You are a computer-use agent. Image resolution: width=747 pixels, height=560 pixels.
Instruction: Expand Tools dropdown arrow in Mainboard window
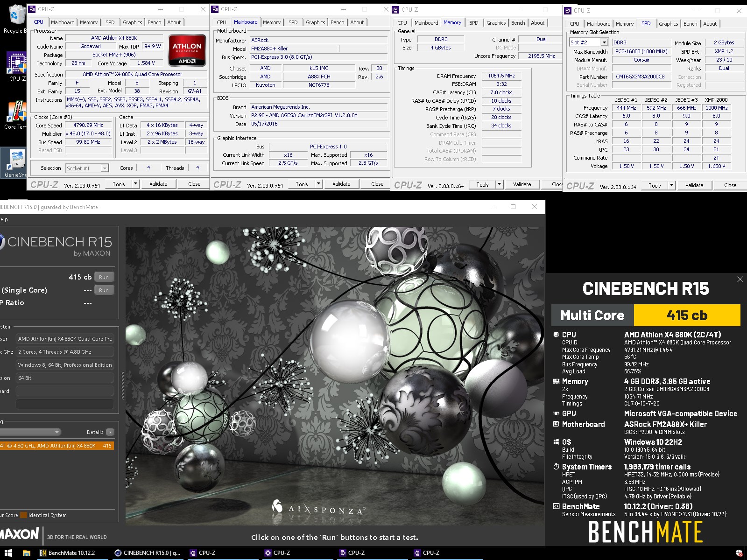318,184
